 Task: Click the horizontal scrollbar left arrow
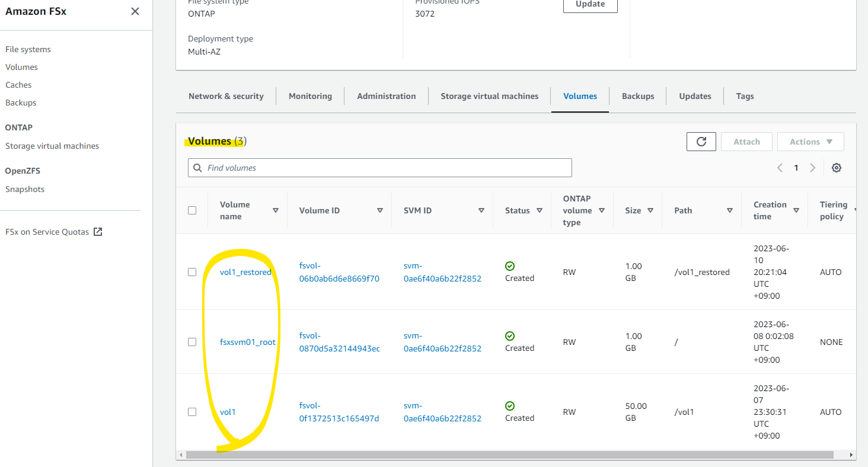coord(181,455)
